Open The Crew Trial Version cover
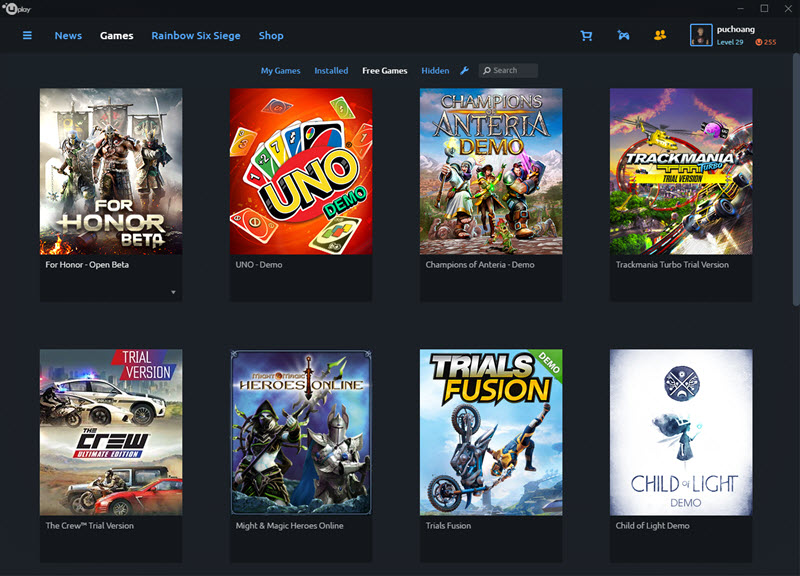 [x=111, y=432]
